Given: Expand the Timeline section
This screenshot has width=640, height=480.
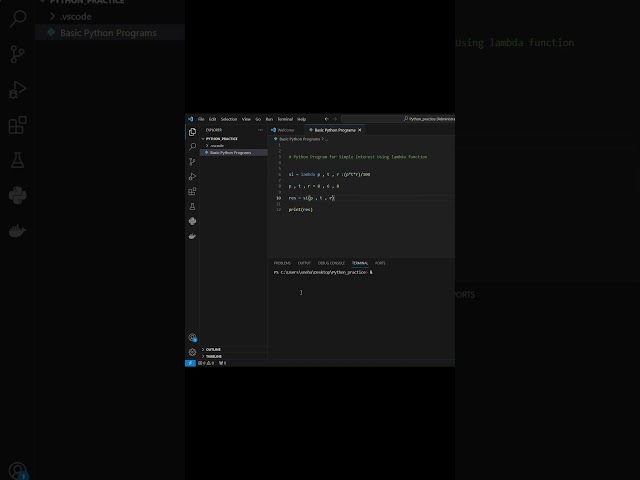Looking at the screenshot, I should coord(233,356).
